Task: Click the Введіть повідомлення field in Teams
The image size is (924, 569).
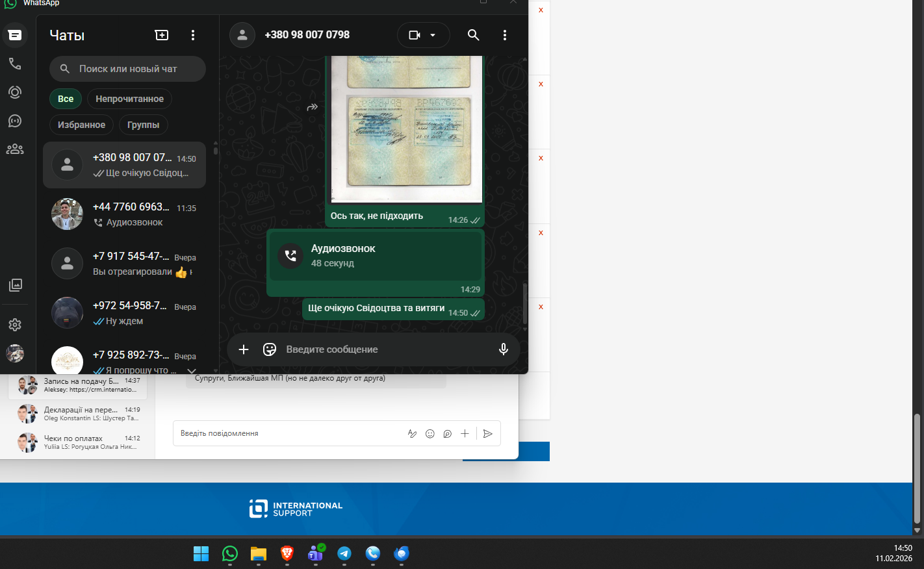Action: pyautogui.click(x=289, y=433)
